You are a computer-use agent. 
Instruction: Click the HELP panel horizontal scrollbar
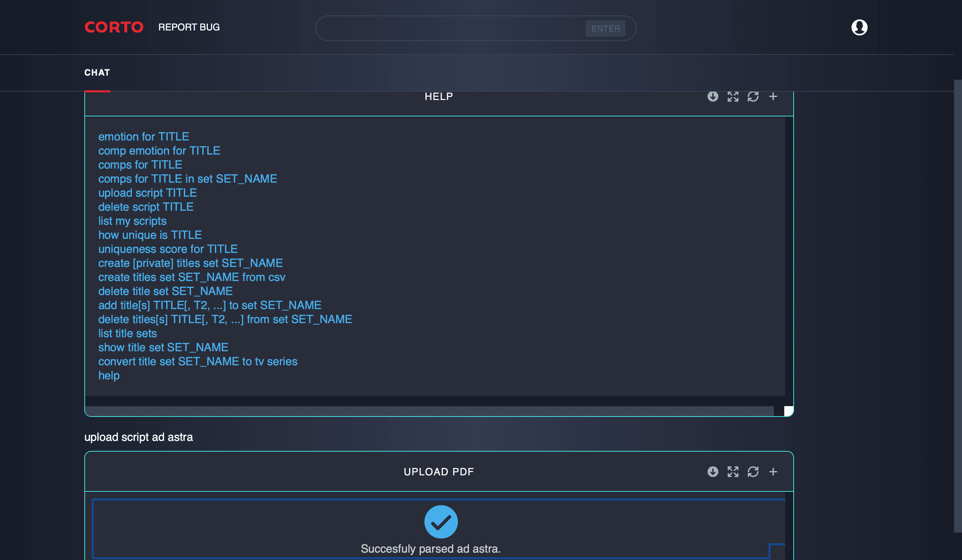429,411
